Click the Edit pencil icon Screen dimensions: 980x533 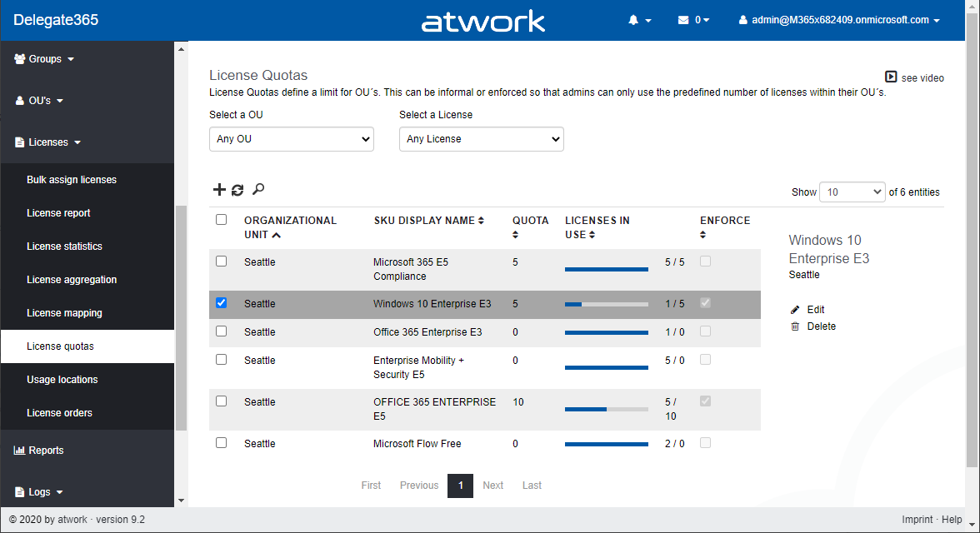pyautogui.click(x=795, y=310)
